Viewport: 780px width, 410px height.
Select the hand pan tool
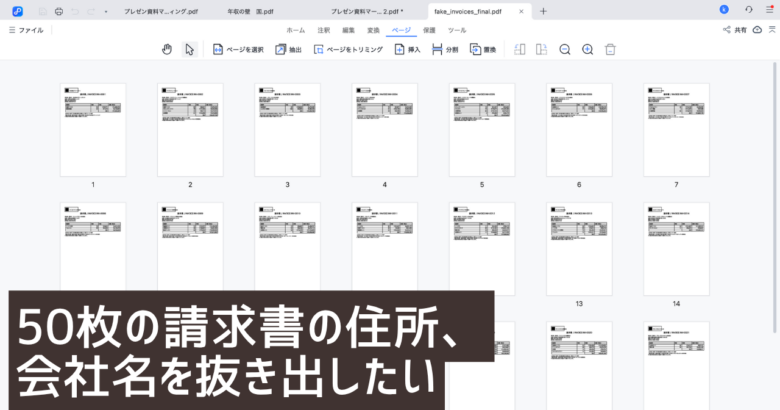point(167,49)
